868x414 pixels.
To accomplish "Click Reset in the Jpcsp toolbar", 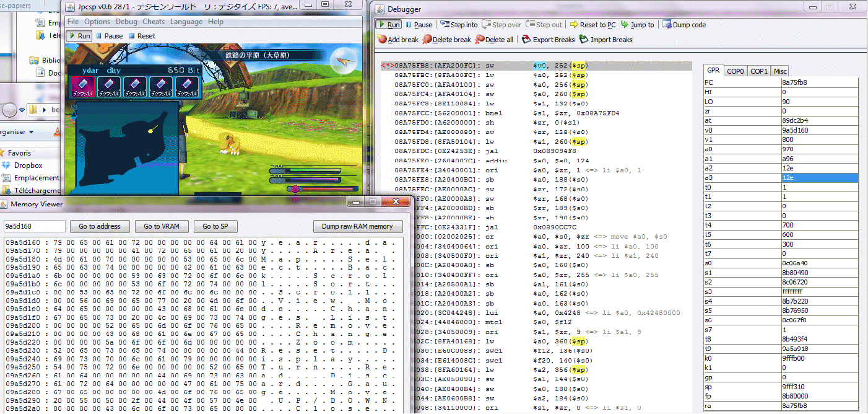I will point(142,36).
